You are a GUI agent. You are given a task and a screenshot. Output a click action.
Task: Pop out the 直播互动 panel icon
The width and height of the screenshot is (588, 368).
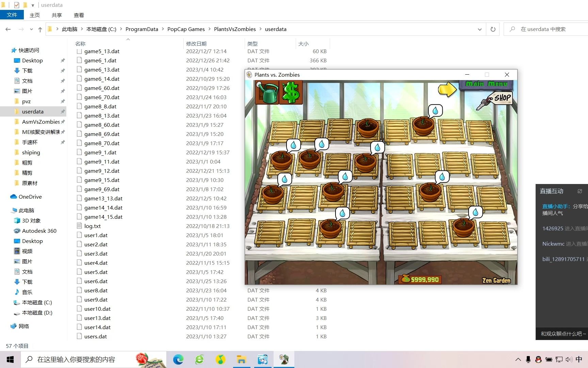580,191
